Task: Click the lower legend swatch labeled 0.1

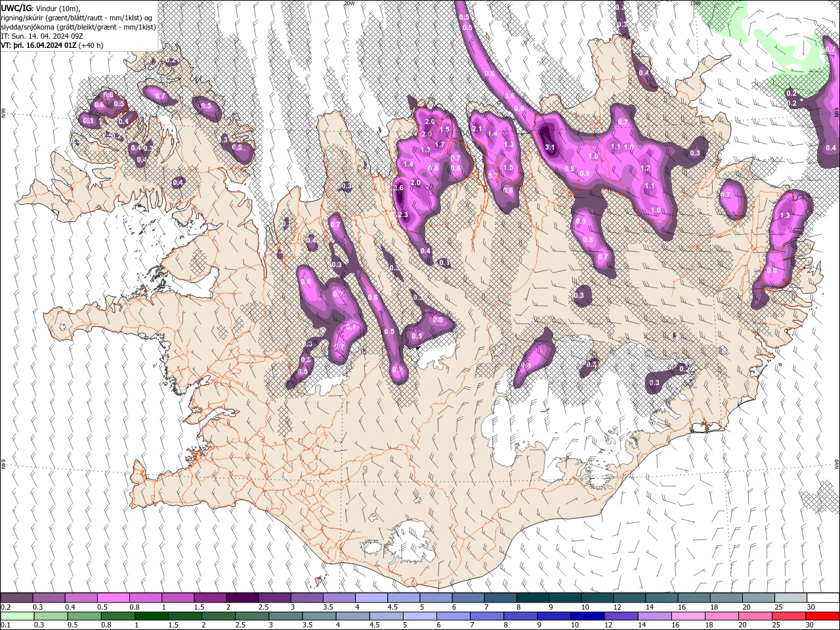Action: (x=17, y=616)
